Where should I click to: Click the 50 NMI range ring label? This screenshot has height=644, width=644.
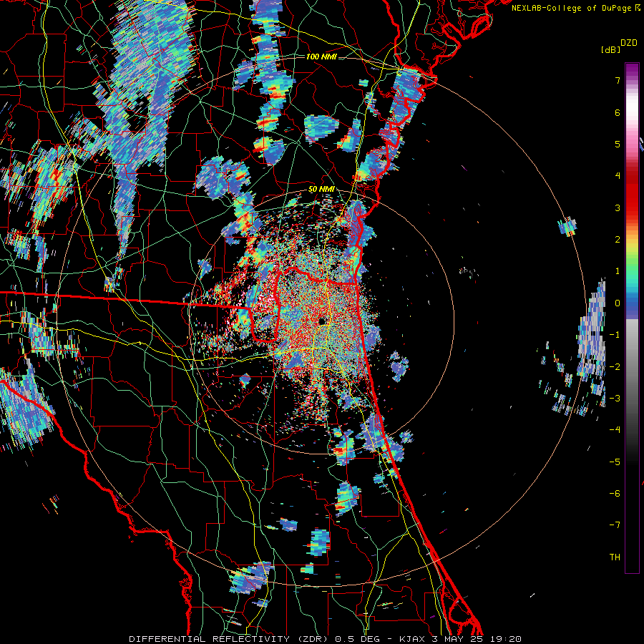(x=321, y=190)
